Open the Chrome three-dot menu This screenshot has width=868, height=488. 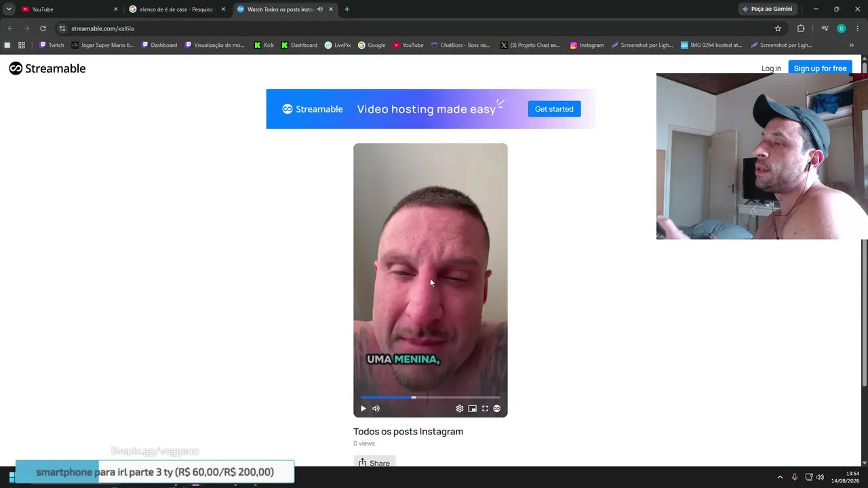(857, 28)
